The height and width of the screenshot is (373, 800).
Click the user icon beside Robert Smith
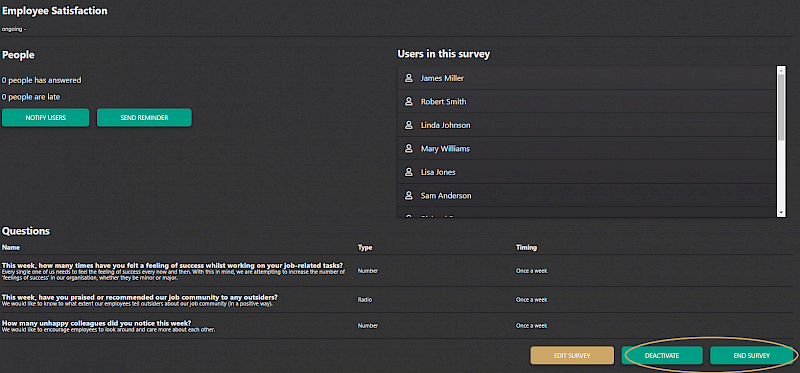408,102
